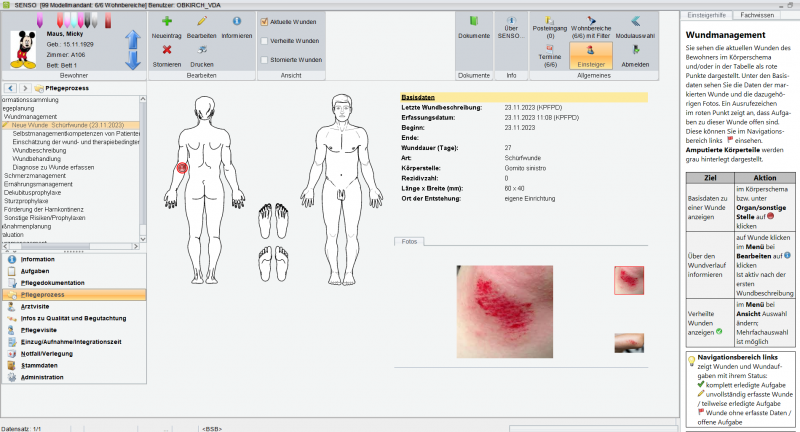Select Wundmanagement tree node

[31, 117]
